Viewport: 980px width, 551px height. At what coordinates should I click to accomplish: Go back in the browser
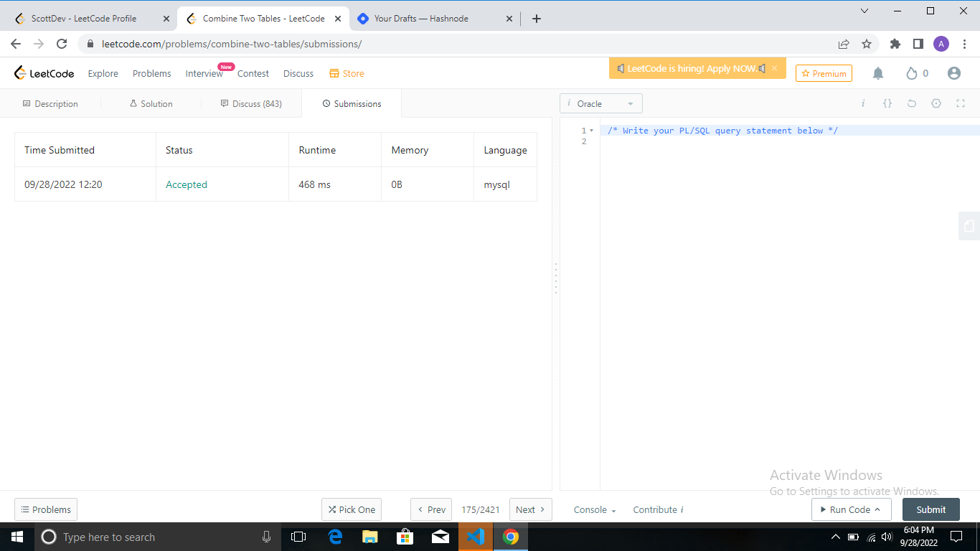click(x=16, y=44)
